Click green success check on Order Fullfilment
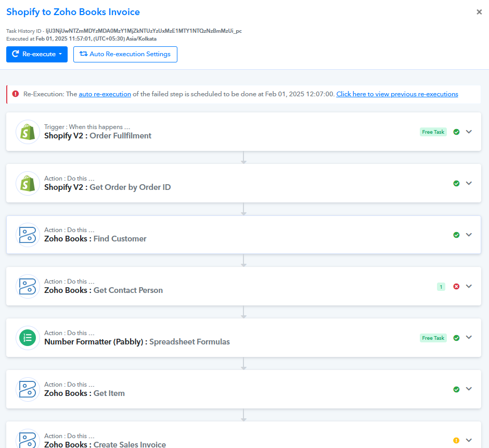The height and width of the screenshot is (448, 489). point(456,132)
